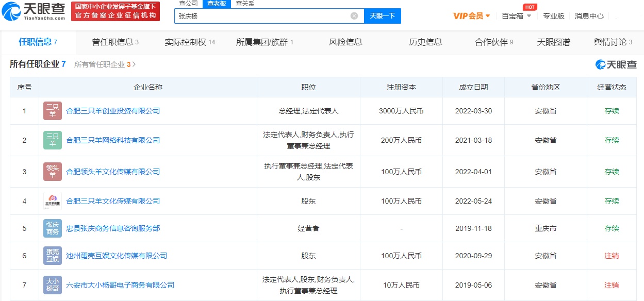Image resolution: width=644 pixels, height=301 pixels.
Task: Click the 200万人民币 capital cell
Action: coord(401,140)
